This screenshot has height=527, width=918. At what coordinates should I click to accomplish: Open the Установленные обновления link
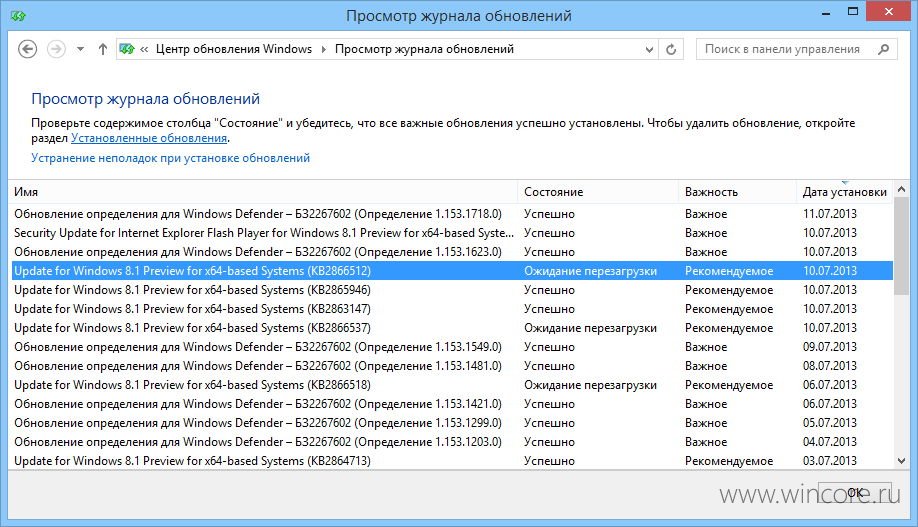[x=149, y=138]
